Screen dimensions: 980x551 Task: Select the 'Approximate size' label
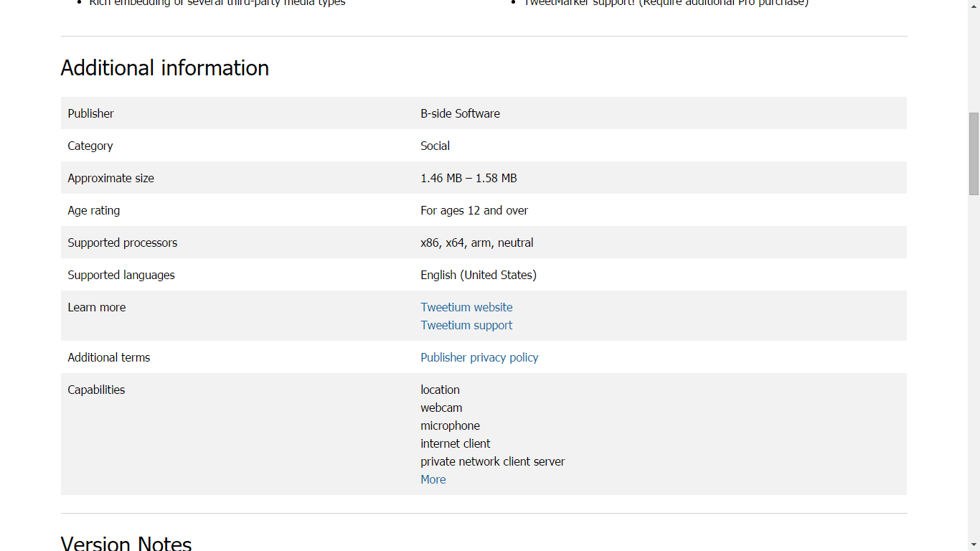coord(110,178)
